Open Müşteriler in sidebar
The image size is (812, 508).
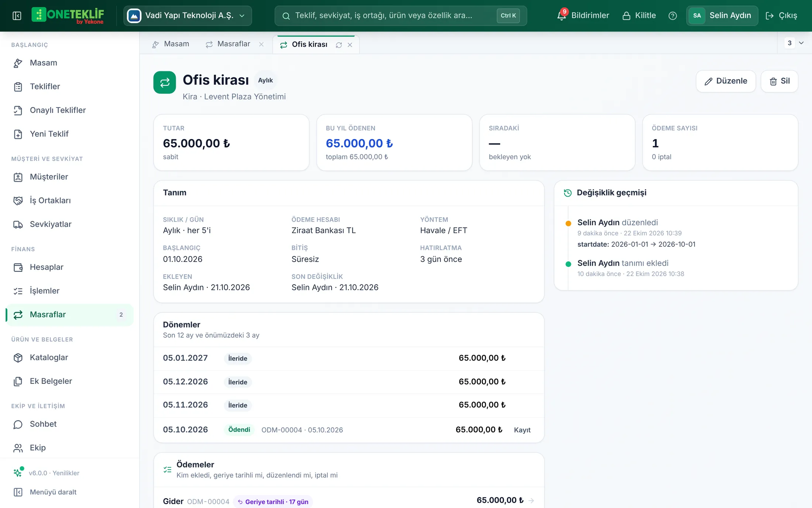pyautogui.click(x=70, y=177)
